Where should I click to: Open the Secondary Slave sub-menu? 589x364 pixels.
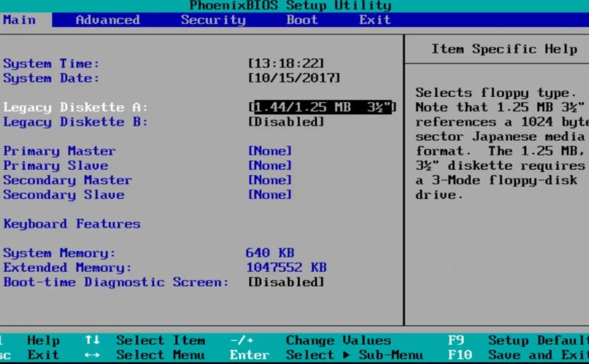(64, 195)
